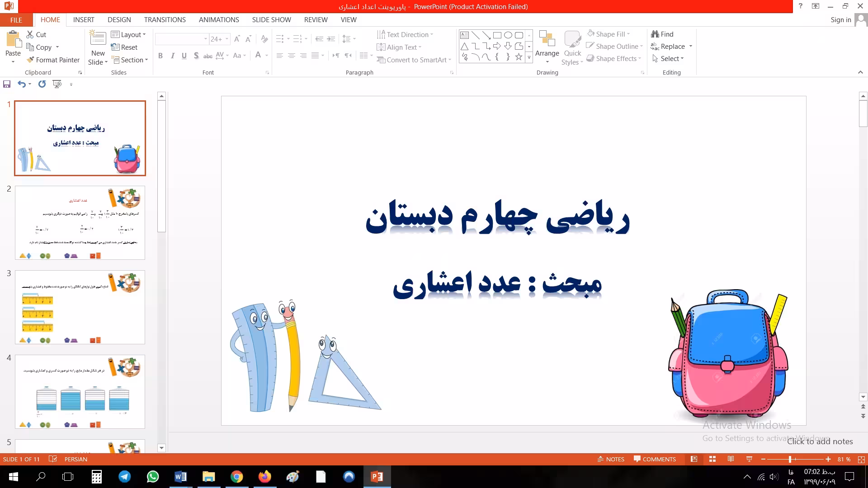Viewport: 868px width, 488px height.
Task: Insert a New Slide
Action: [98, 48]
